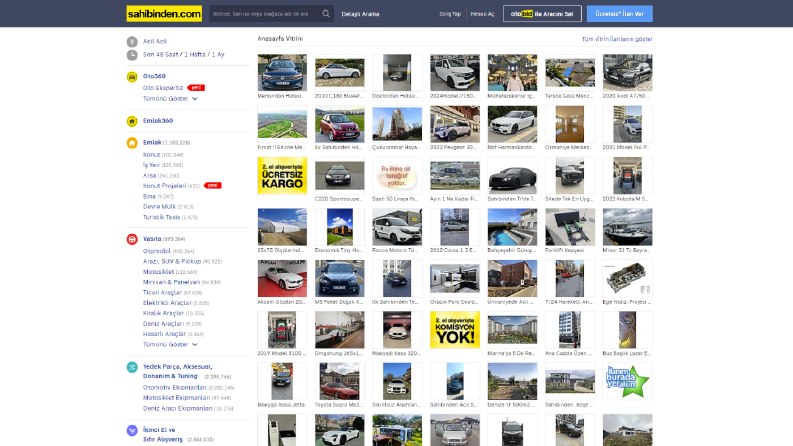Screen dimensions: 793x446
Task: Click the Emlak360 house icon
Action: 132,121
